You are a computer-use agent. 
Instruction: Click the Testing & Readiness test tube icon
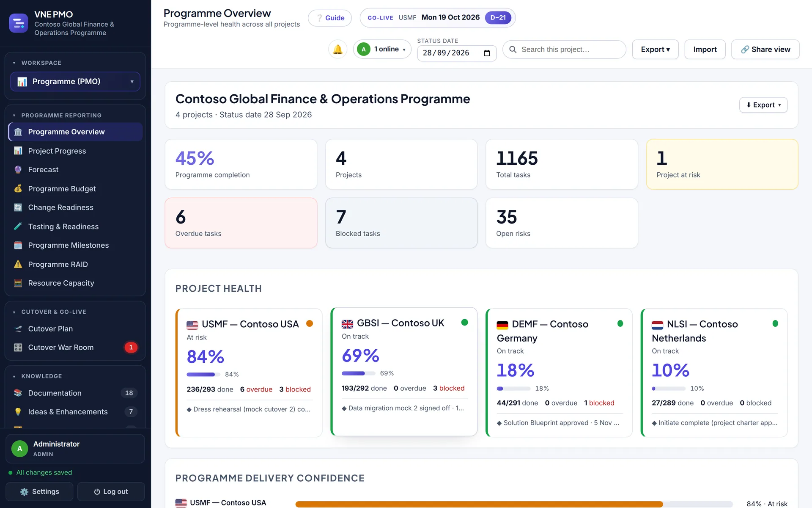18,226
